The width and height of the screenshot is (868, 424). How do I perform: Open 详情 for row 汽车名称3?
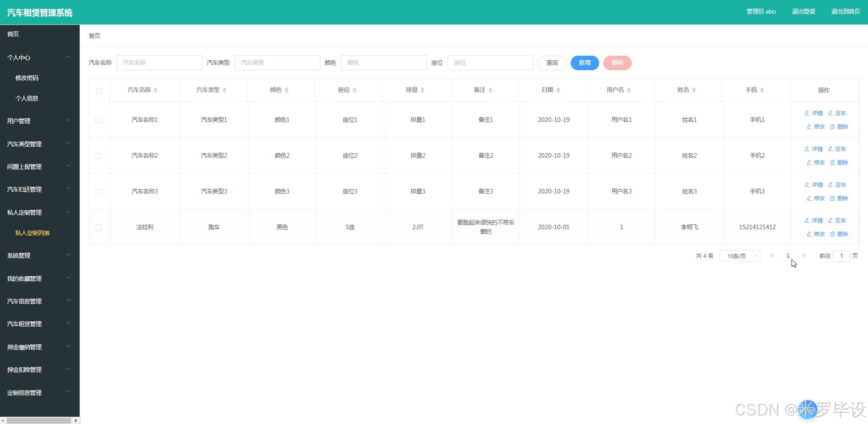point(813,185)
